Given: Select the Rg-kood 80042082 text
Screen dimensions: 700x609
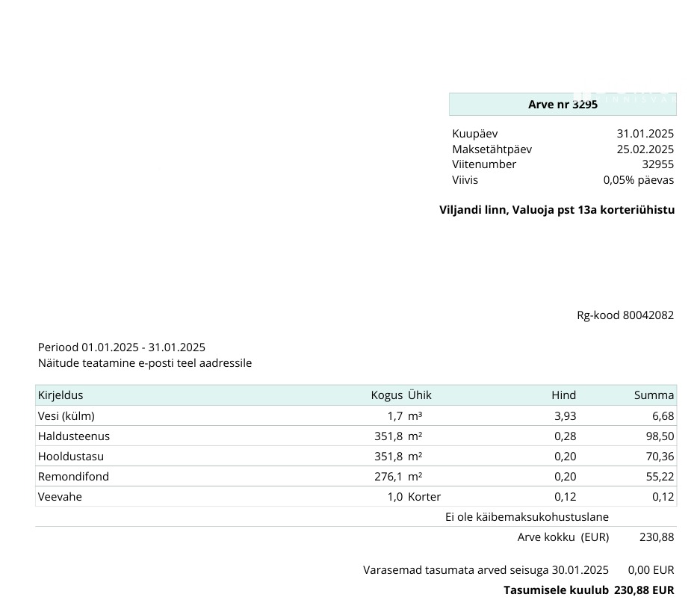Looking at the screenshot, I should click(x=625, y=315).
